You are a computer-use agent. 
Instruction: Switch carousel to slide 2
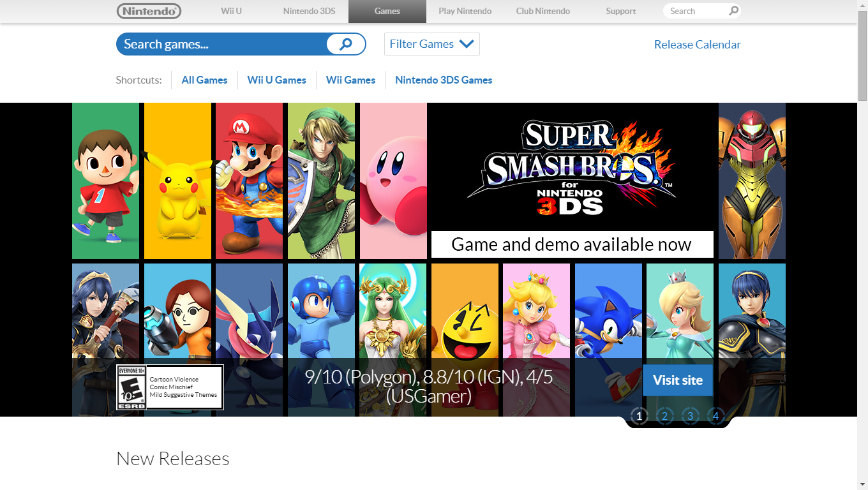pos(664,417)
